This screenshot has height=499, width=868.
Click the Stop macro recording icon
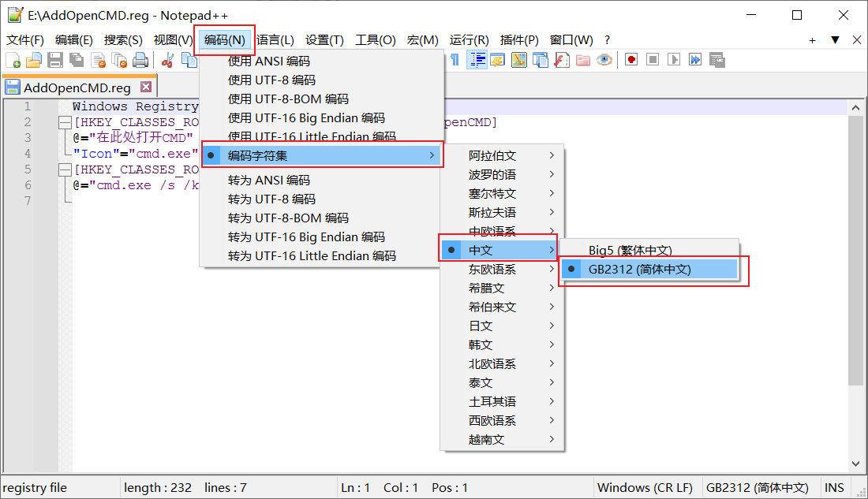coord(653,60)
